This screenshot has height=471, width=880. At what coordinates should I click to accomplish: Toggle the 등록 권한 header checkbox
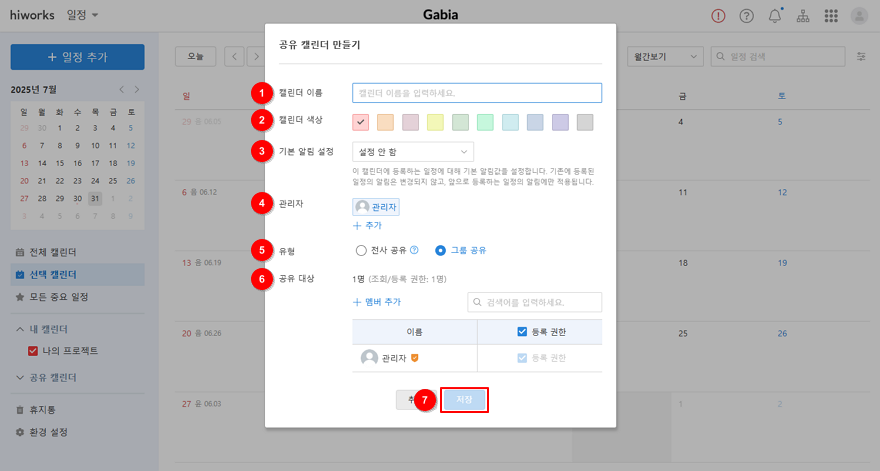point(524,332)
